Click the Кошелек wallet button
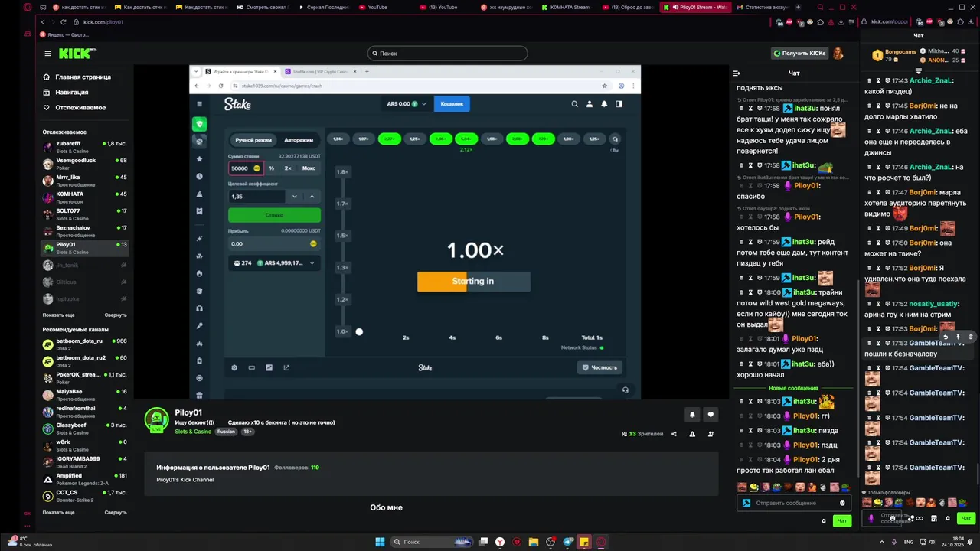Image resolution: width=980 pixels, height=551 pixels. point(452,104)
